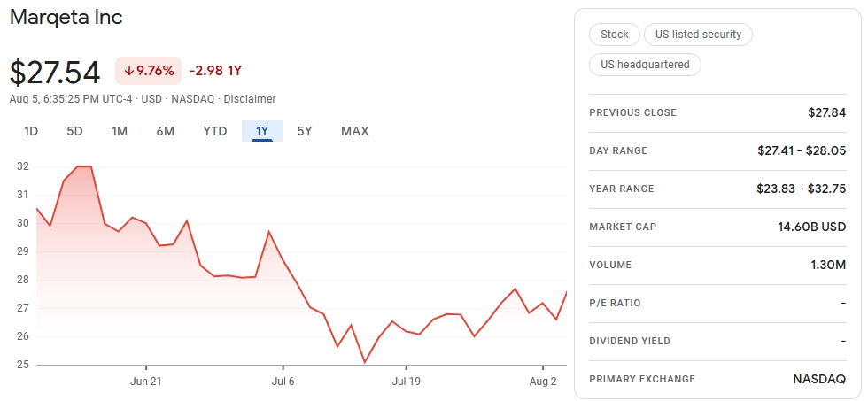Click the DAY RANGE label

point(618,151)
